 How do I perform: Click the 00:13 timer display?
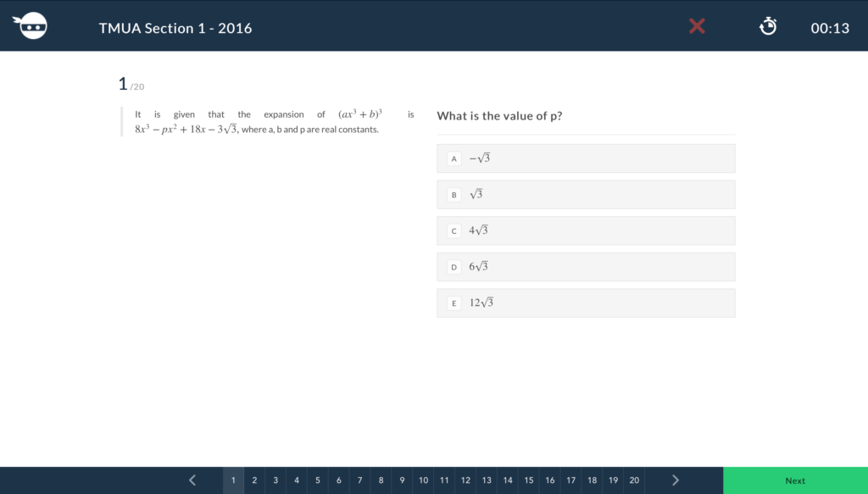830,28
